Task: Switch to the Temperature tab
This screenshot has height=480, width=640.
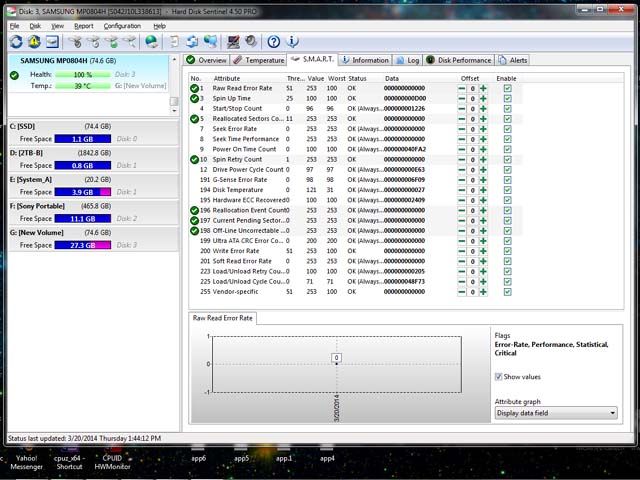Action: [x=260, y=60]
